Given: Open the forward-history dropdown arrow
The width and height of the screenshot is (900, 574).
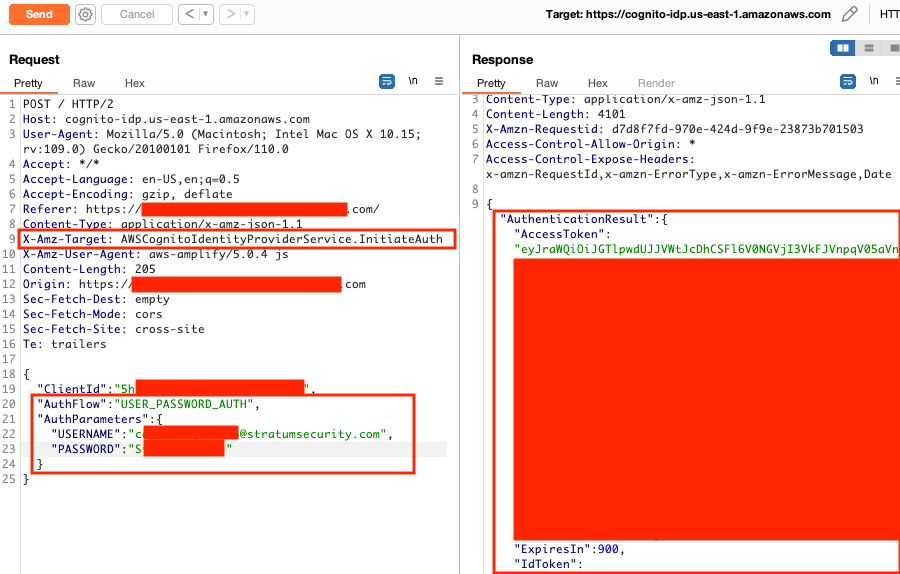Looking at the screenshot, I should [x=247, y=14].
